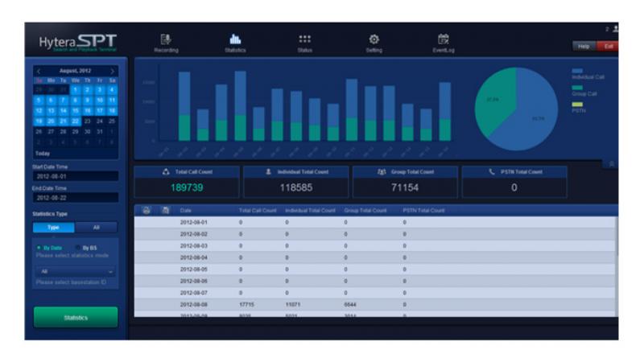
Task: Open the Setting gear icon
Action: (374, 39)
